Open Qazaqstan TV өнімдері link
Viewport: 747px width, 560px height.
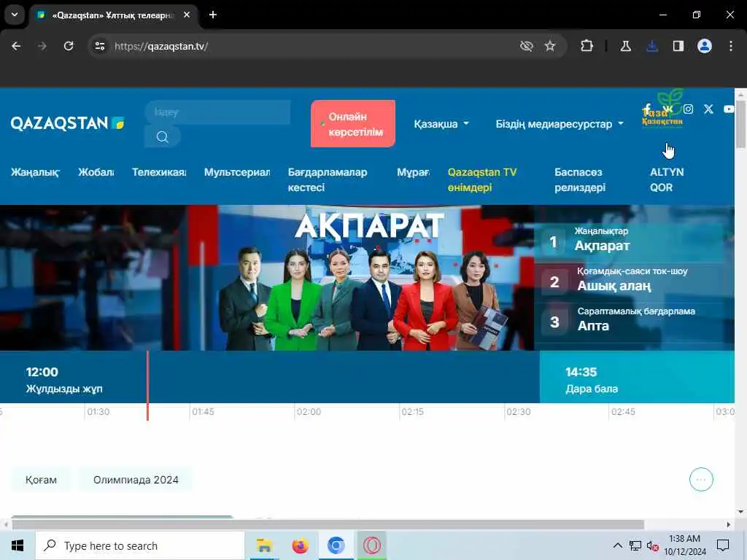(482, 179)
